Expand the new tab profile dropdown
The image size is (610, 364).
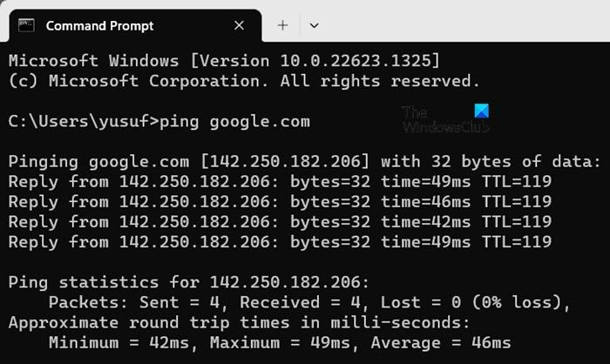point(314,25)
